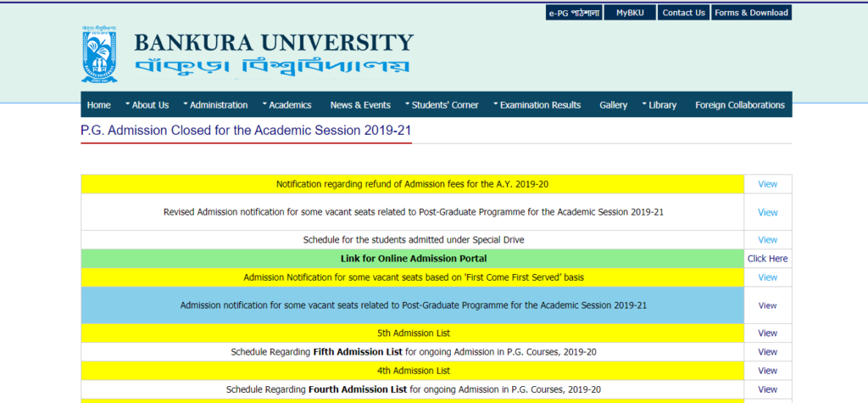
Task: Click the Bankura University title text
Action: point(274,42)
